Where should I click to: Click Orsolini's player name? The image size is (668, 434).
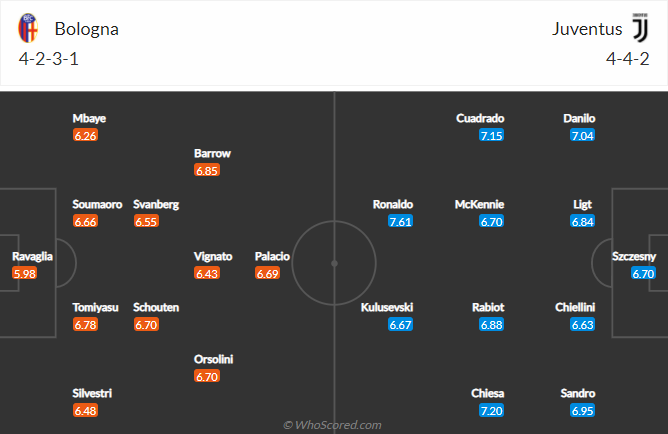212,359
